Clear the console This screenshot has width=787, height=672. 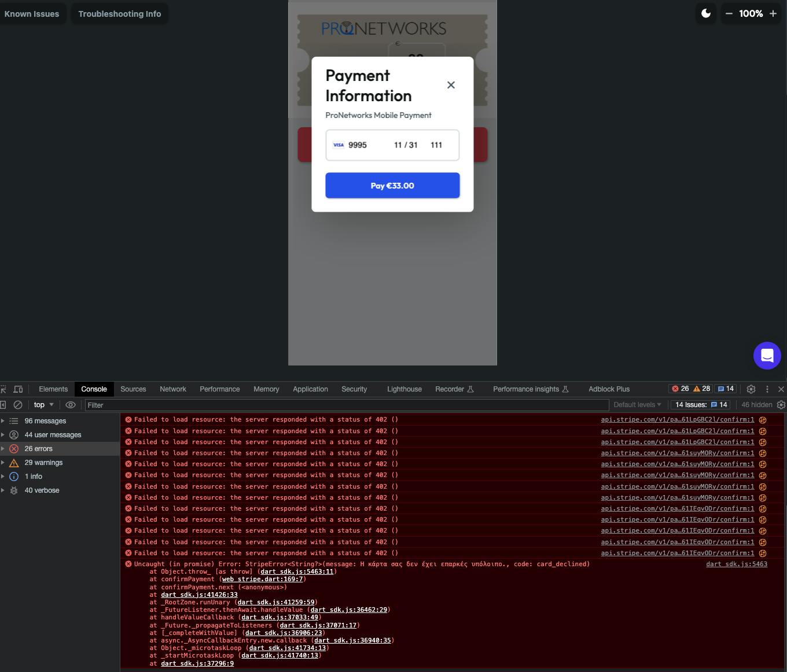click(x=18, y=405)
